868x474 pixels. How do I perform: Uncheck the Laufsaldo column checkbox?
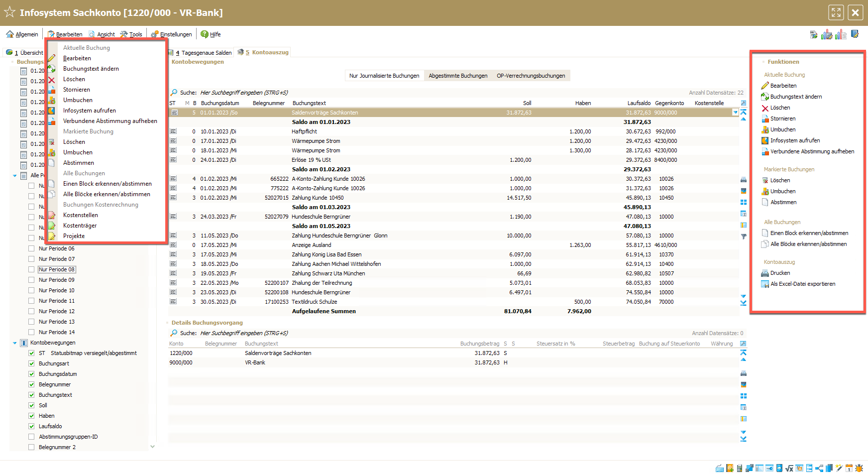[31, 426]
